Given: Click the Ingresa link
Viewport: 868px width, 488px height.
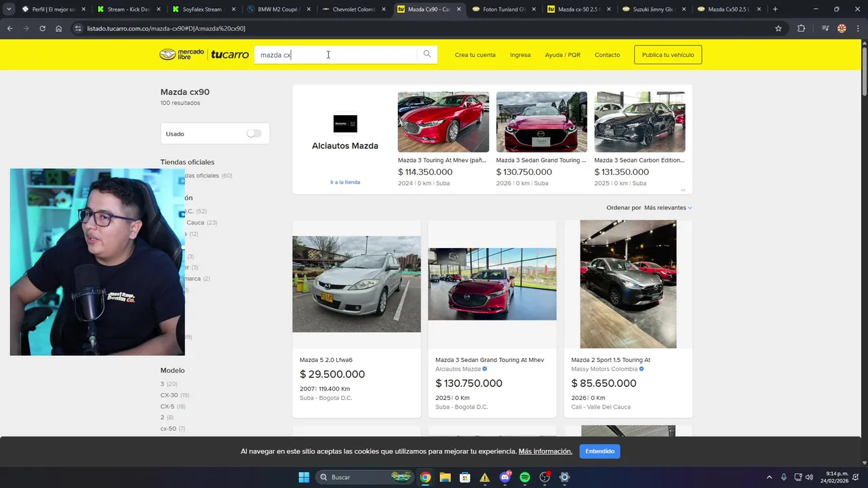Looking at the screenshot, I should [x=520, y=55].
